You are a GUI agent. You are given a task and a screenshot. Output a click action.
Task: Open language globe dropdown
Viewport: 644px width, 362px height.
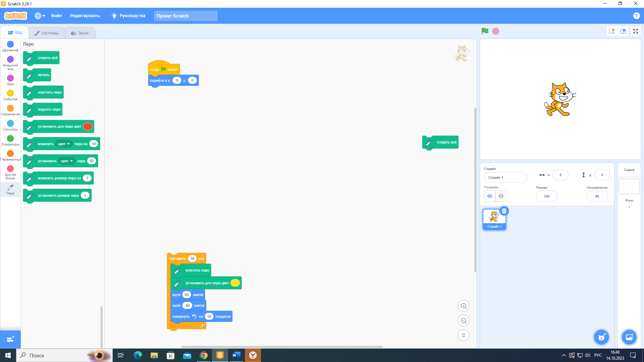[40, 16]
